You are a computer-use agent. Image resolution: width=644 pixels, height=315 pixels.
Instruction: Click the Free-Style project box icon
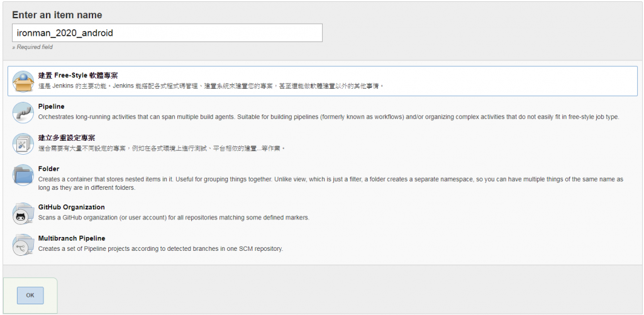[23, 81]
